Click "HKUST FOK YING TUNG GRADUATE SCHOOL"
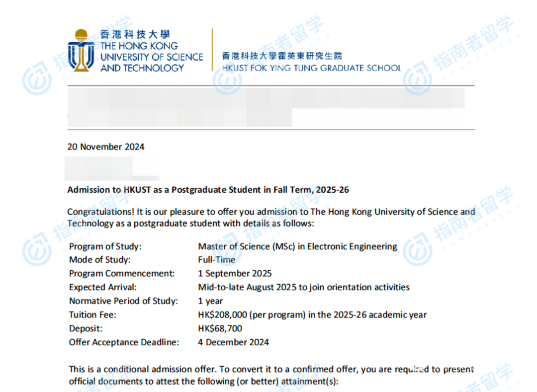The image size is (537, 392). (x=311, y=68)
